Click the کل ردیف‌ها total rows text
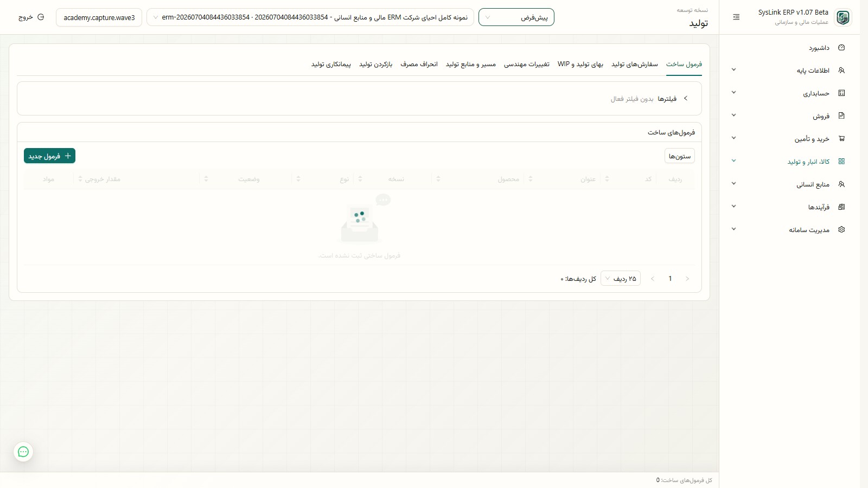The image size is (868, 488). (x=578, y=279)
